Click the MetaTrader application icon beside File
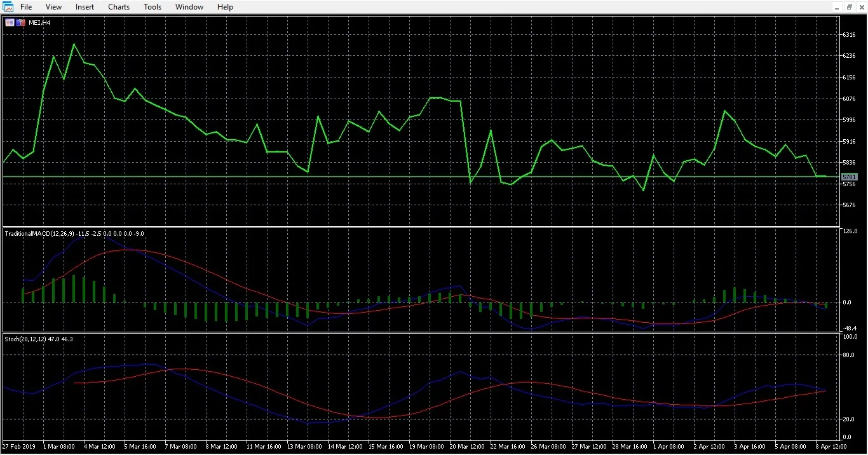The image size is (868, 455). pos(8,7)
